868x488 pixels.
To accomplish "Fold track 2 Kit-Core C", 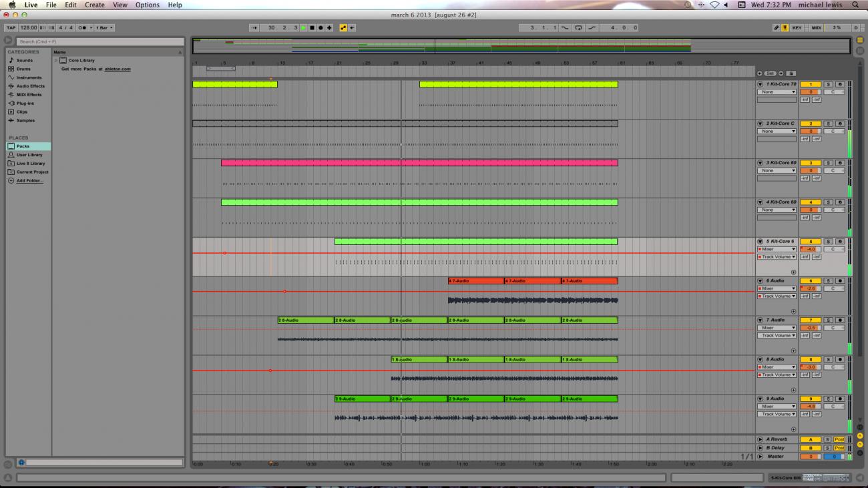I will point(760,124).
